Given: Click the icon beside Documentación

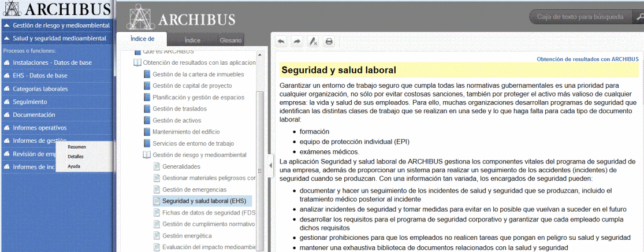Looking at the screenshot, I should pyautogui.click(x=6, y=115).
